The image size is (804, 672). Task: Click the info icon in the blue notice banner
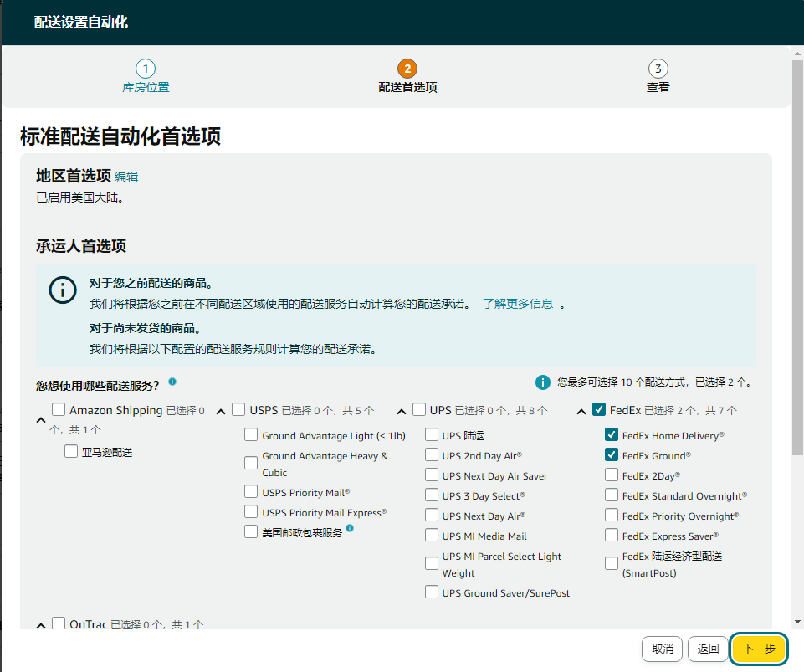[63, 290]
